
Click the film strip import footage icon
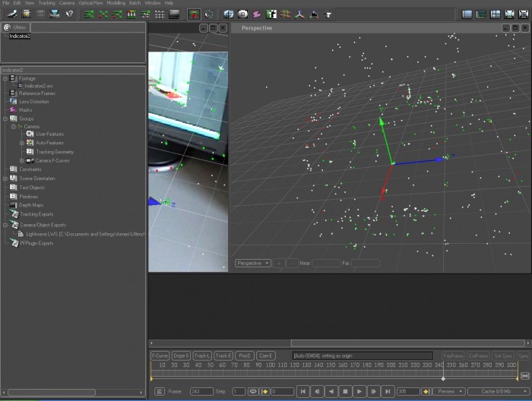click(x=26, y=14)
